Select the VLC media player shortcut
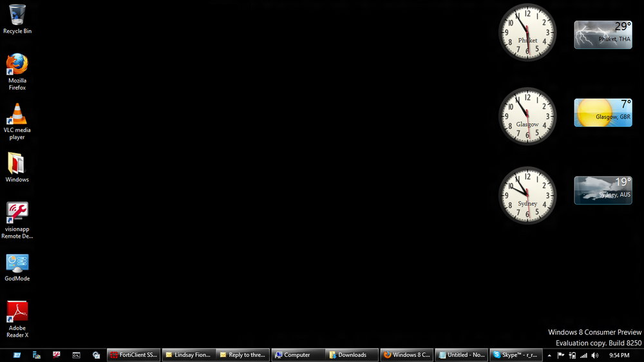The width and height of the screenshot is (644, 362). coord(17,121)
